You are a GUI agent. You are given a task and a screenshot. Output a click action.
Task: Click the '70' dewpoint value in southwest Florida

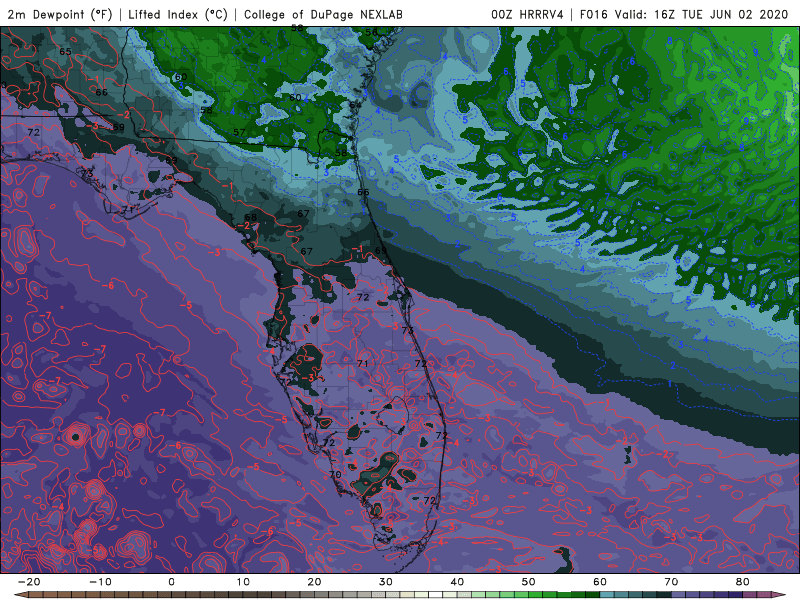coord(335,474)
